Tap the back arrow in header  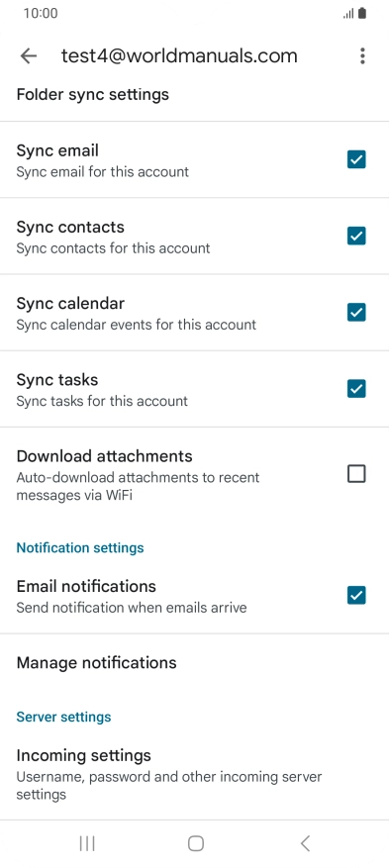(29, 55)
